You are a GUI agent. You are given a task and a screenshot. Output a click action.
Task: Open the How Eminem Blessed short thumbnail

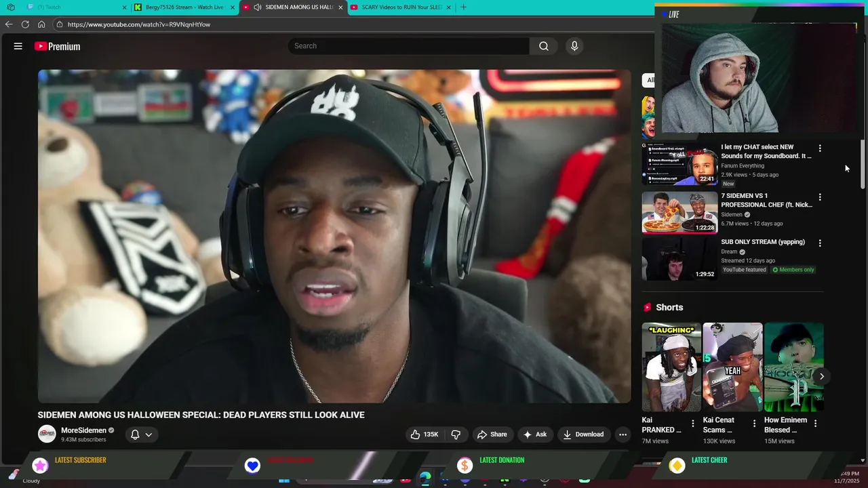click(x=793, y=367)
